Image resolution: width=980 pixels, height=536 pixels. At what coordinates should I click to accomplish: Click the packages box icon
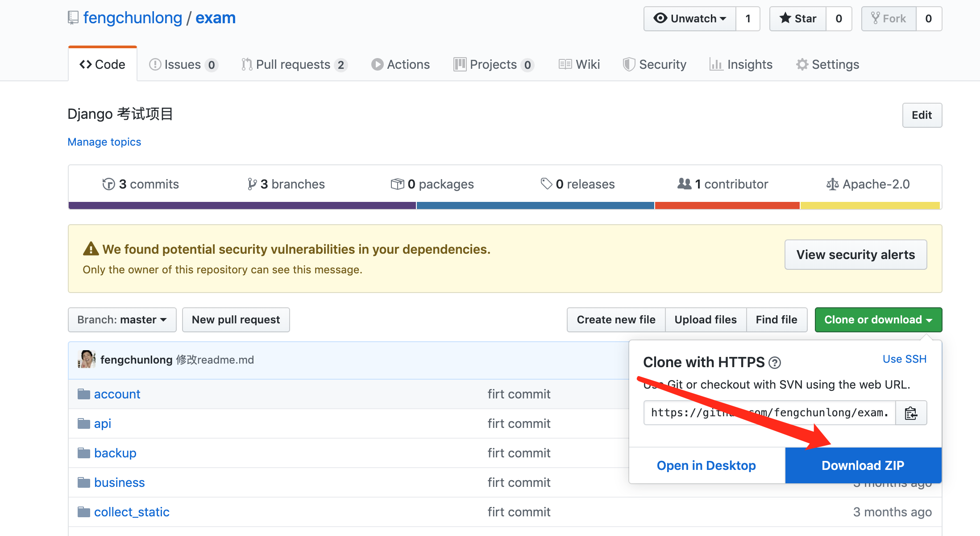pos(397,184)
